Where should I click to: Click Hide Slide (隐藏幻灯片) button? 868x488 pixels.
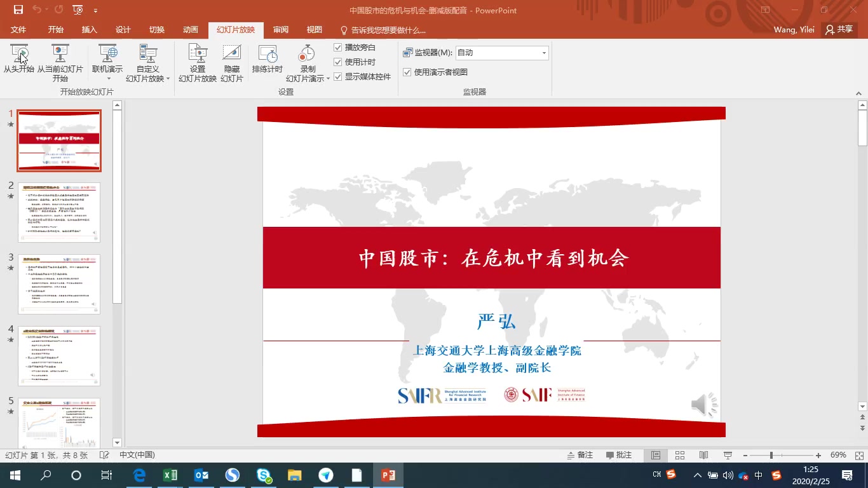click(232, 63)
